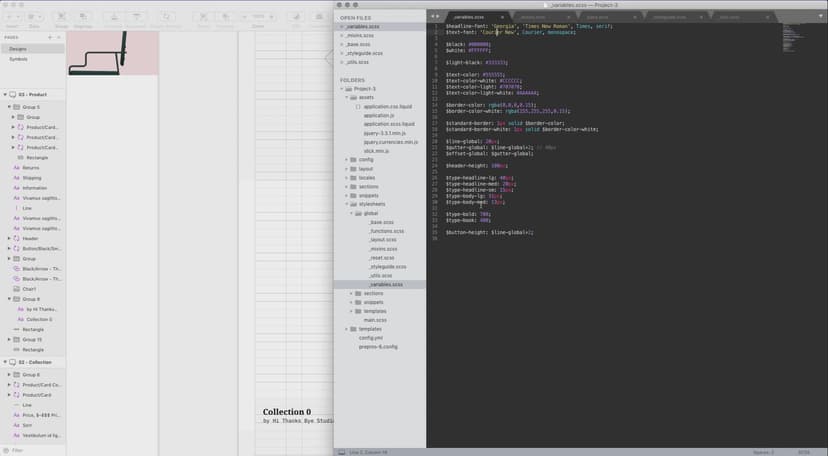Click the add page plus icon in Pages
This screenshot has width=828, height=456.
(51, 37)
